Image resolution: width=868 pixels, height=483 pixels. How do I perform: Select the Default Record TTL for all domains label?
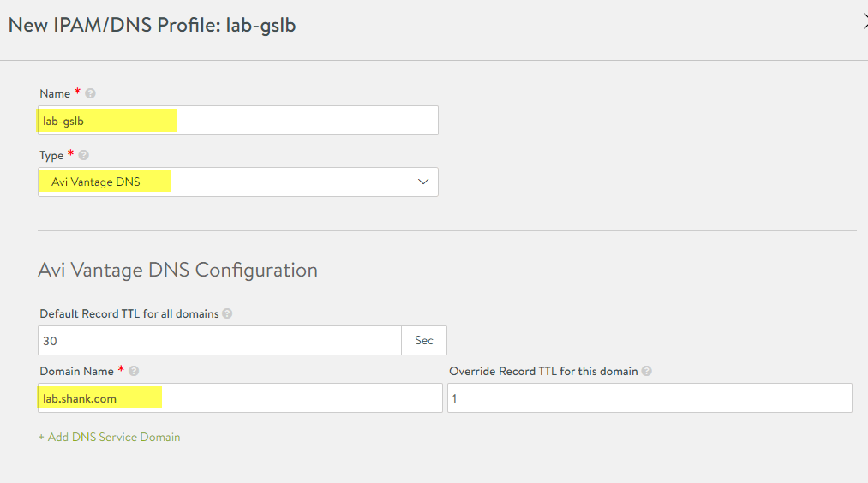coord(129,313)
